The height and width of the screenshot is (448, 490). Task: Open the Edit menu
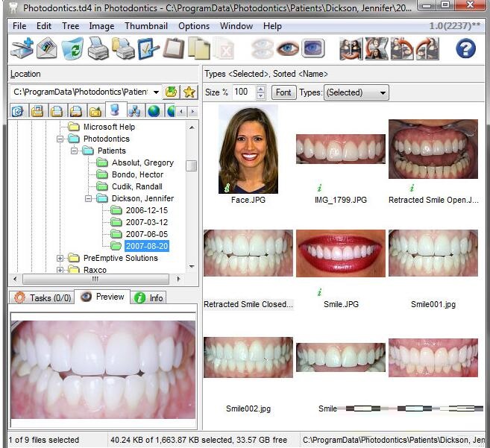click(44, 26)
